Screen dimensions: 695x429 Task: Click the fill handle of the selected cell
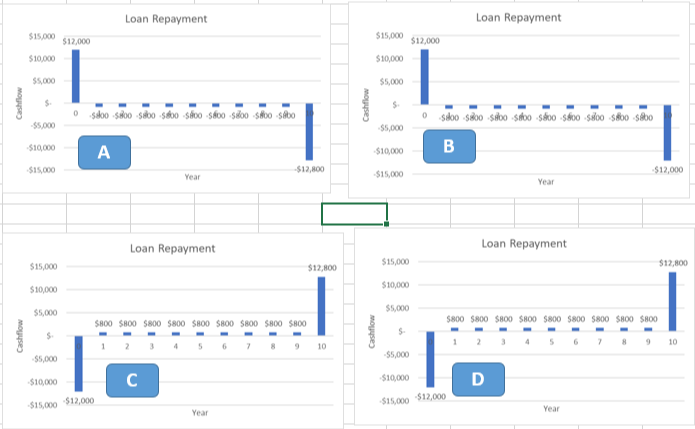(387, 224)
